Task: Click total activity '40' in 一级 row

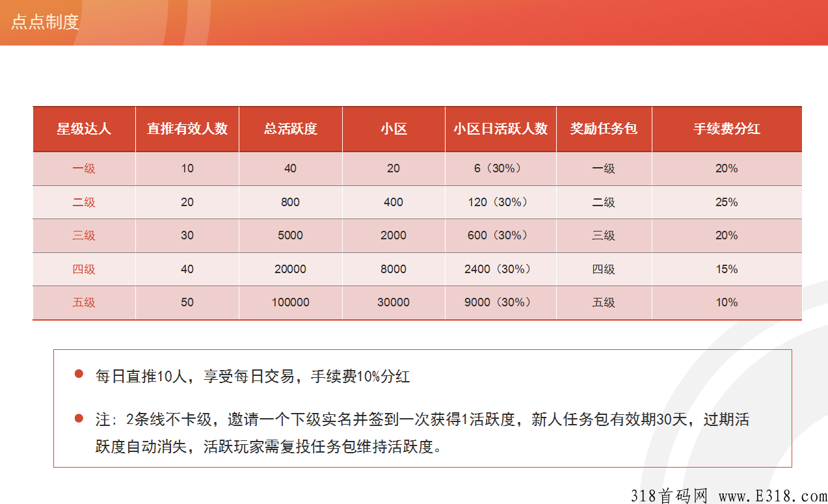Action: (x=290, y=168)
